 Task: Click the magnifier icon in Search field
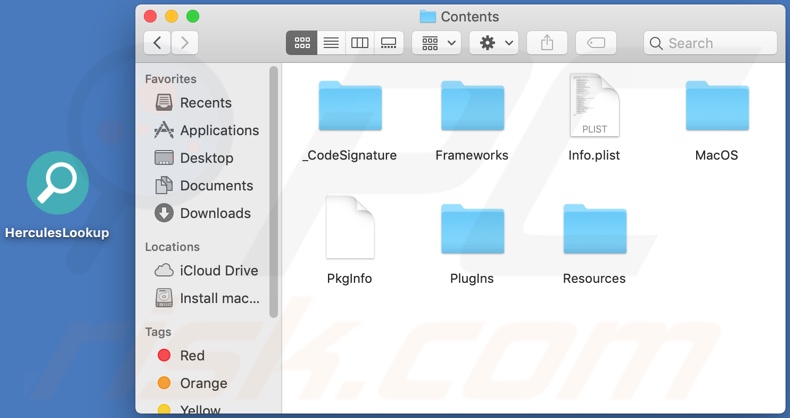(656, 43)
